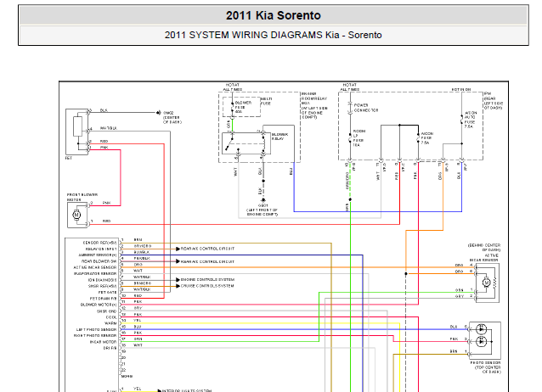This screenshot has width=542, height=392.
Task: Click the GM02 ground connection dot
Action: coord(157,111)
